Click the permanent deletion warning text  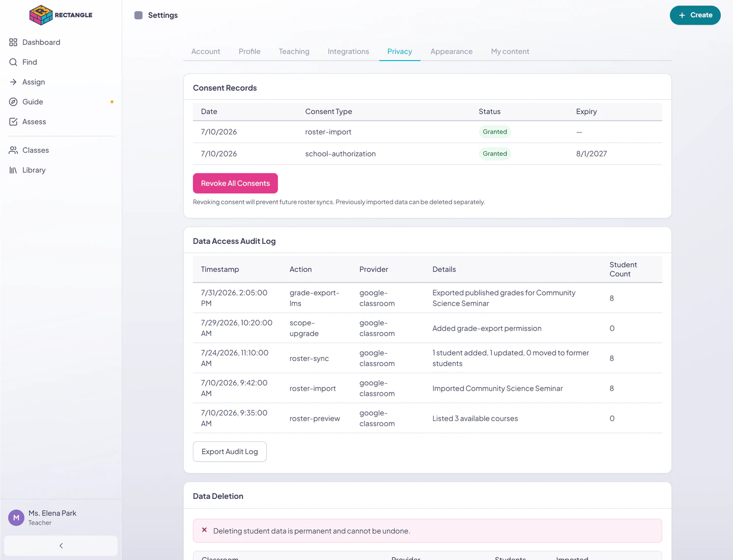(x=312, y=531)
